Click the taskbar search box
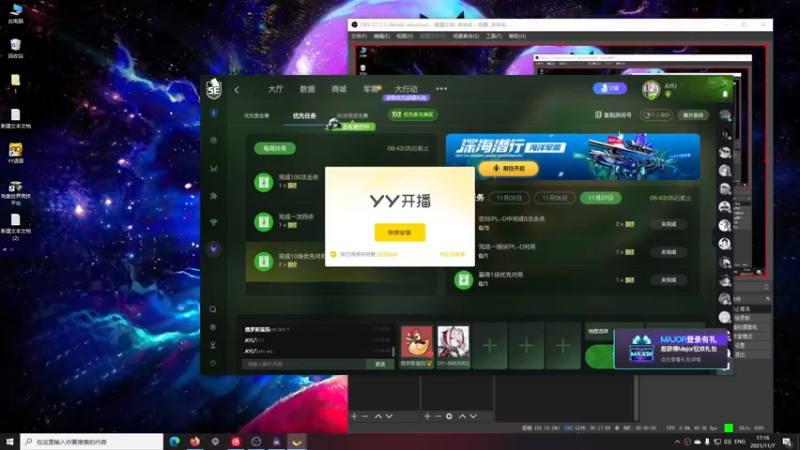Viewport: 800px width, 450px height. point(92,441)
